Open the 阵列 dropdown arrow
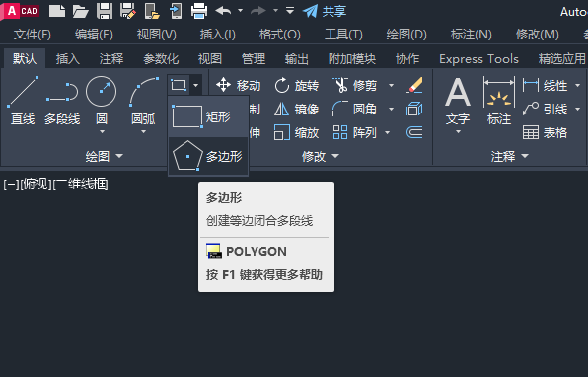This screenshot has width=588, height=377. [387, 133]
